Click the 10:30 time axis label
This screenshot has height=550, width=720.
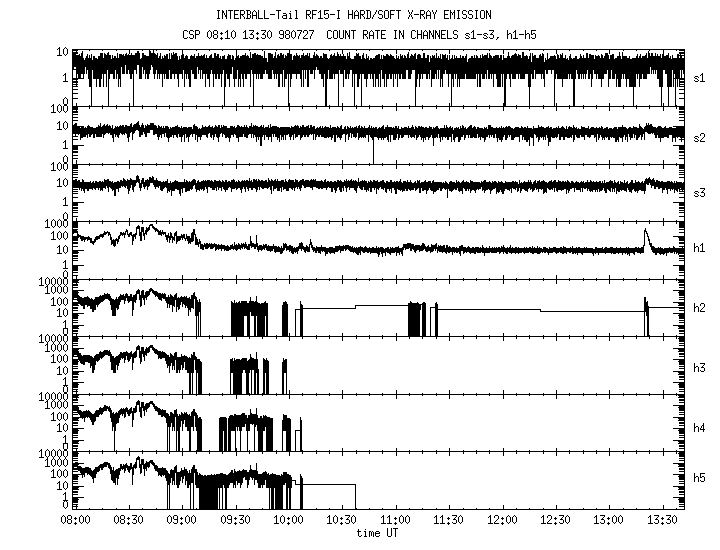[x=342, y=520]
